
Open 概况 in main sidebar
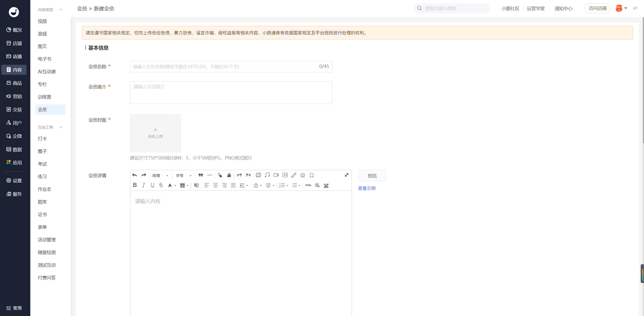[x=14, y=30]
